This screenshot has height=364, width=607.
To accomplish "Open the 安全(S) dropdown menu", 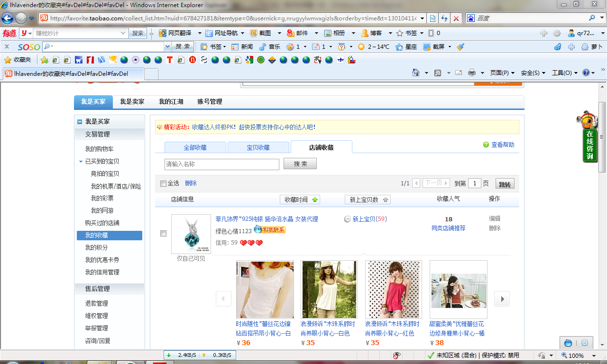I will (533, 73).
